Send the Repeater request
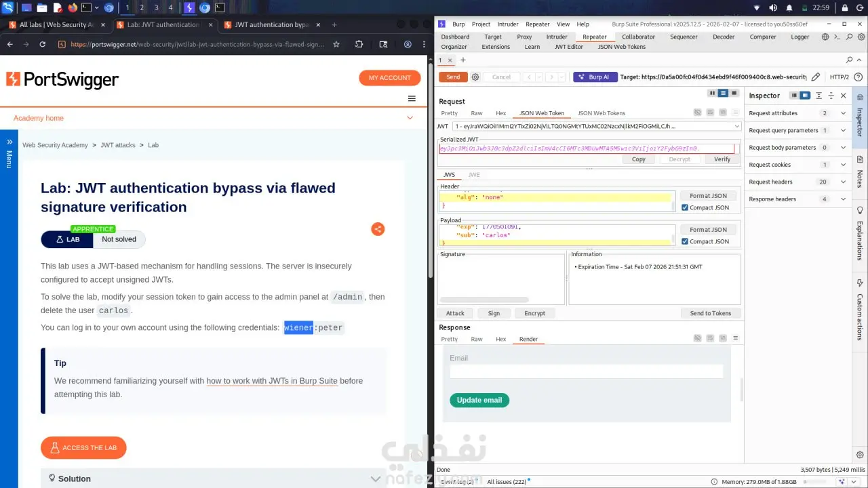868x488 pixels. 453,77
